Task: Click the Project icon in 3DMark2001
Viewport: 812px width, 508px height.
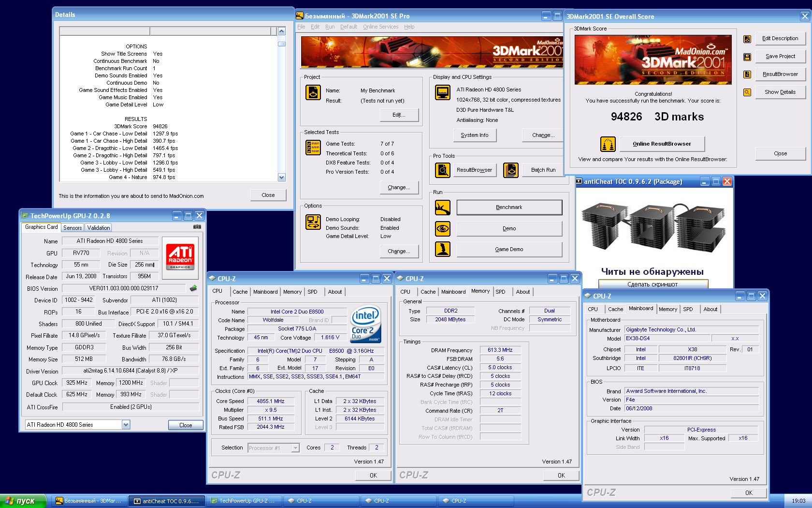Action: 313,92
